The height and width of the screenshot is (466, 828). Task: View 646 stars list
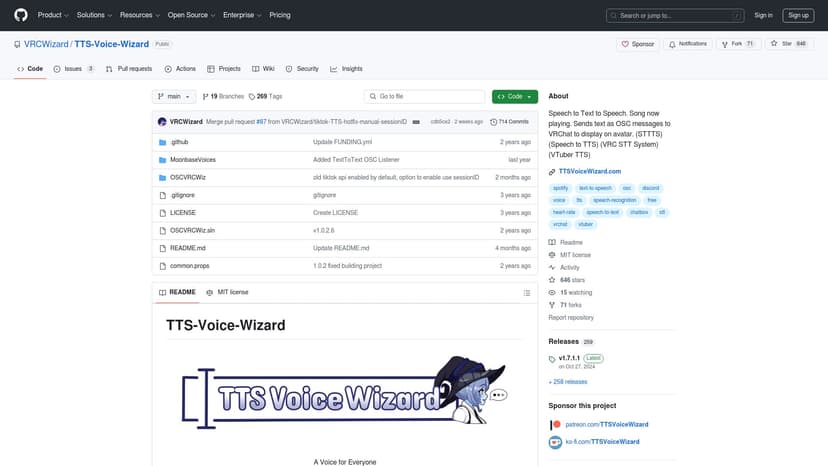567,280
